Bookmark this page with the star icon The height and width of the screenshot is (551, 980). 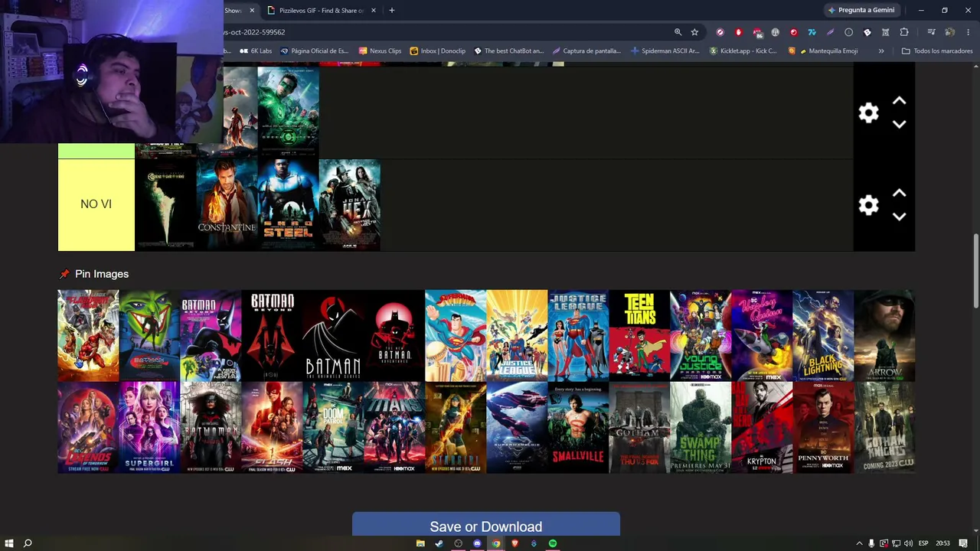694,32
